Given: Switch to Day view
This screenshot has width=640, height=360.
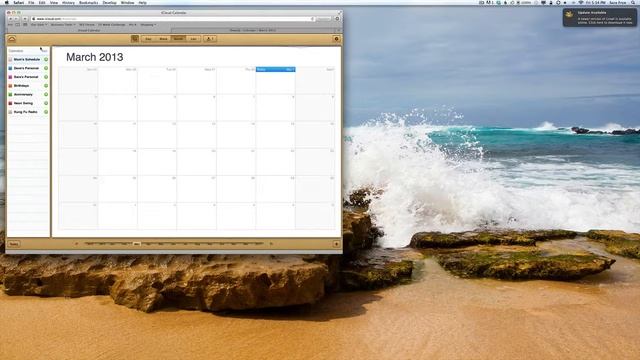Looking at the screenshot, I should tap(148, 39).
